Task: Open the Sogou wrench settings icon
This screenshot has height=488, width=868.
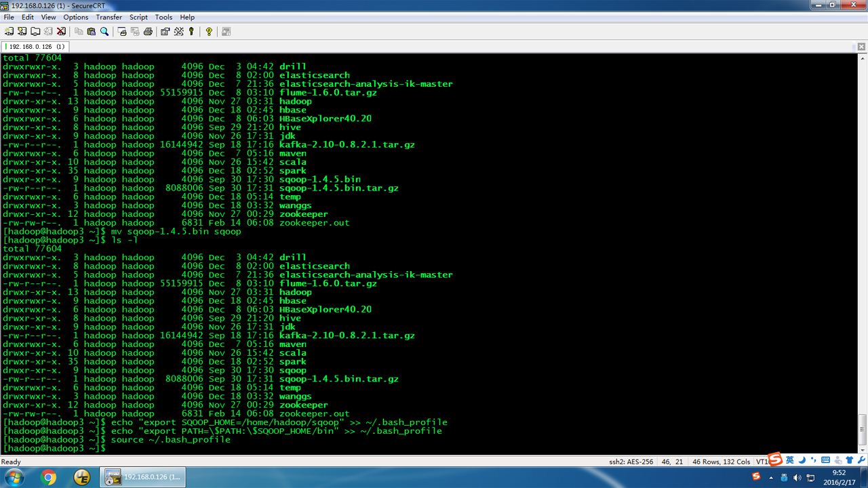Action: point(861,461)
